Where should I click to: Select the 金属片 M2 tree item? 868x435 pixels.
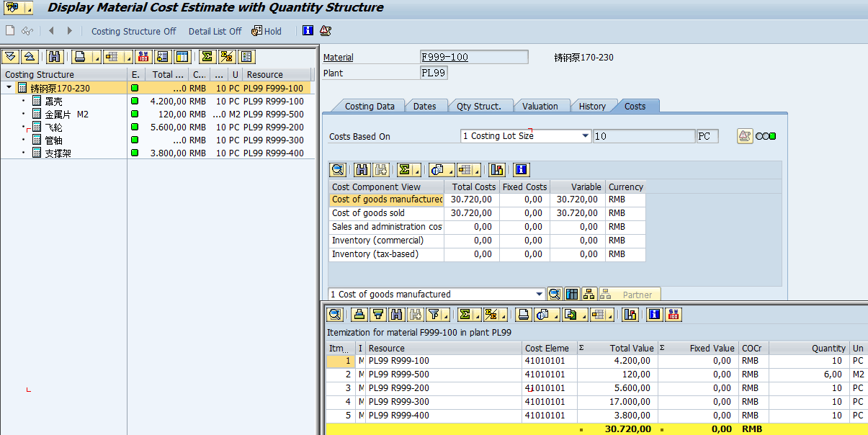click(67, 114)
